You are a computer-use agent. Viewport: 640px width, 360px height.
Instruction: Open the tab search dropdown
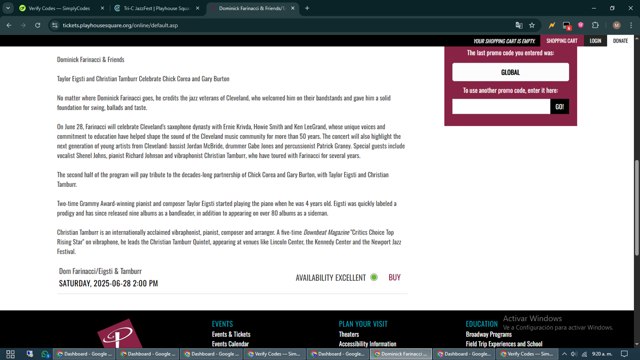click(x=8, y=8)
